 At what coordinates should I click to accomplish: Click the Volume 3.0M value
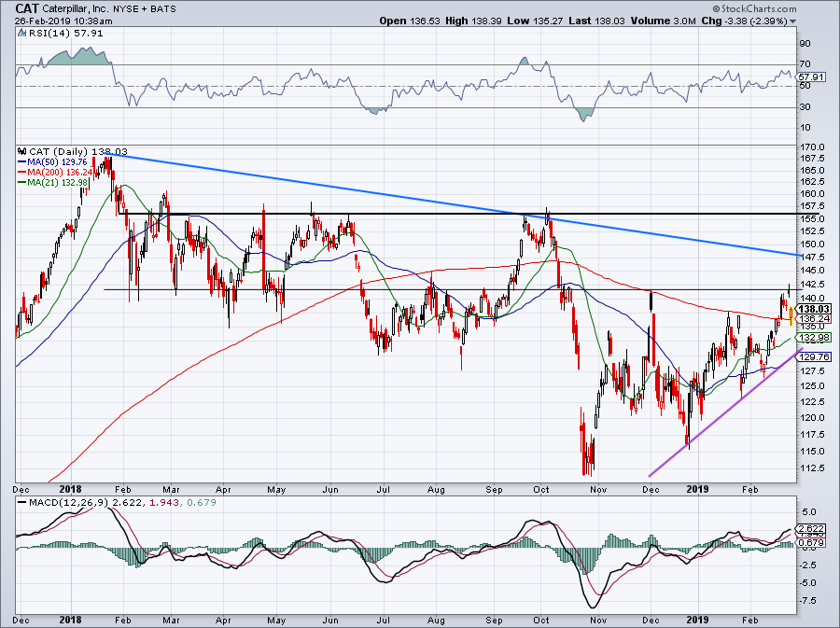point(663,21)
